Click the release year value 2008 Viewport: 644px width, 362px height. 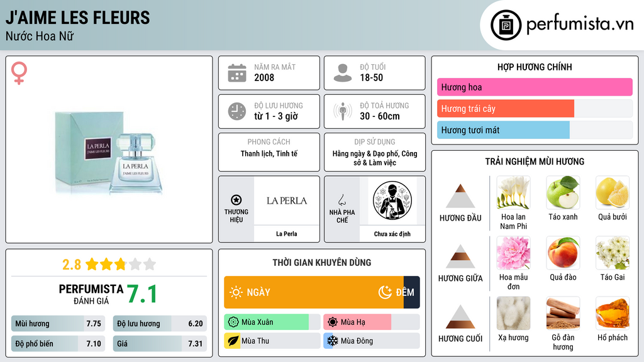(264, 77)
